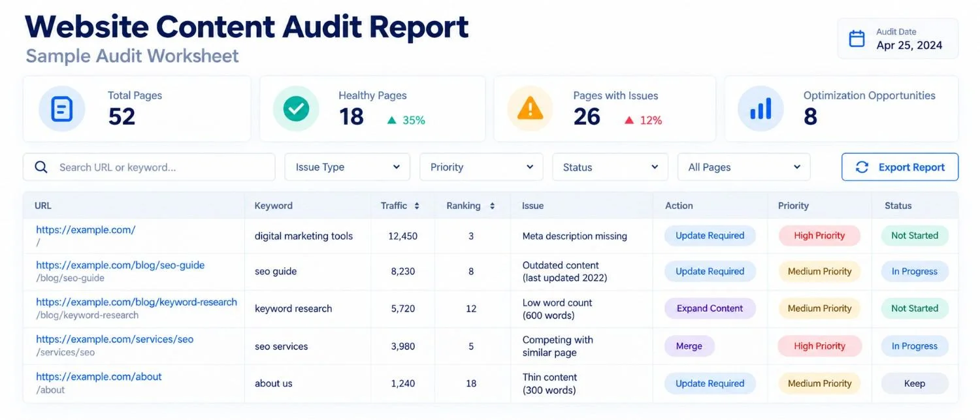Click the traffic value 5,720

[403, 308]
